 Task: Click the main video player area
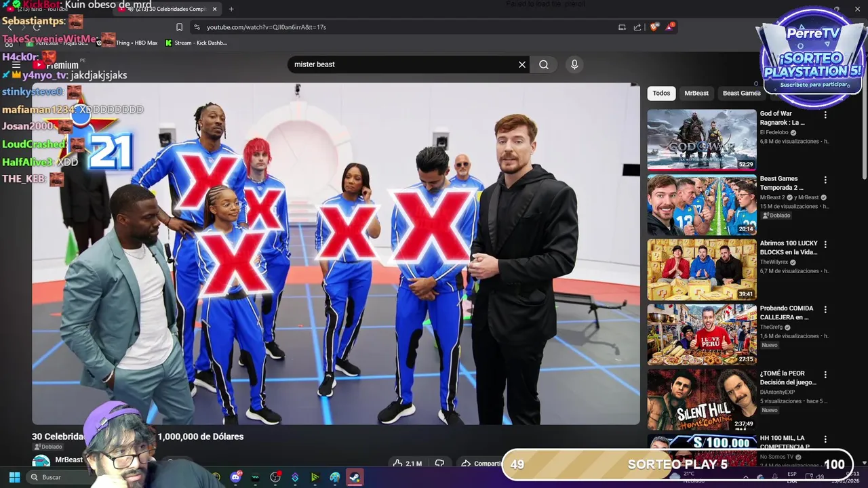pyautogui.click(x=336, y=253)
